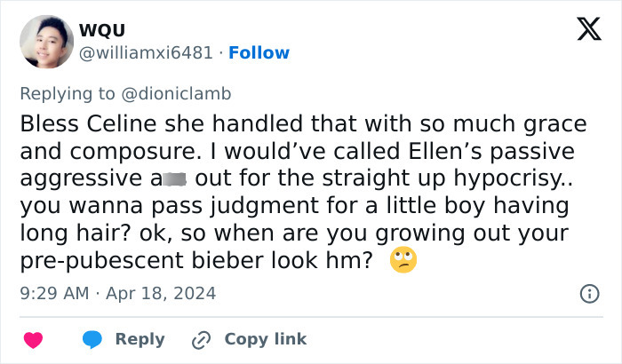Click the blue reply speech bubble icon
This screenshot has width=622, height=364.
(93, 339)
